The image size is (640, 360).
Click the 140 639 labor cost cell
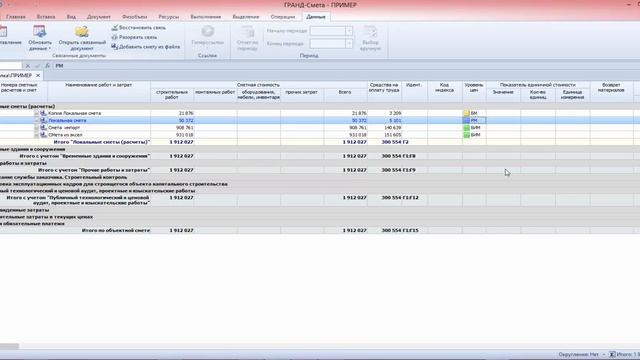tap(384, 128)
